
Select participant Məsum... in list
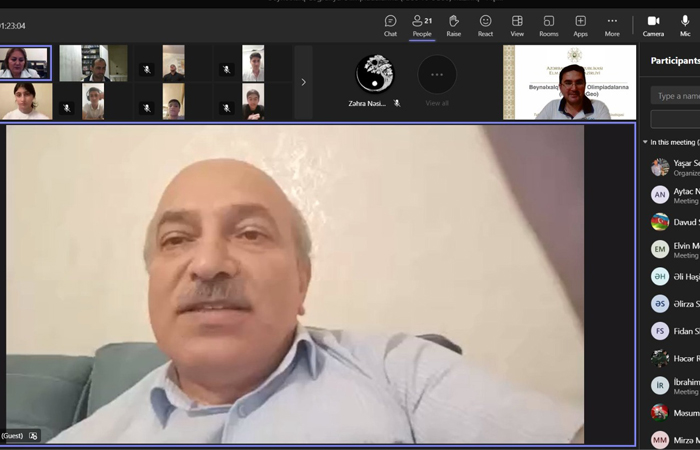675,412
